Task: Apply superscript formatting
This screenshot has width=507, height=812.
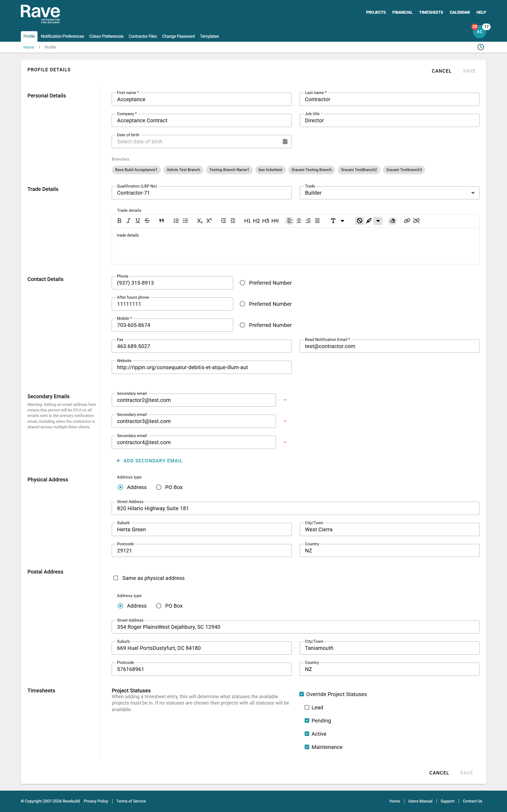Action: coord(209,220)
